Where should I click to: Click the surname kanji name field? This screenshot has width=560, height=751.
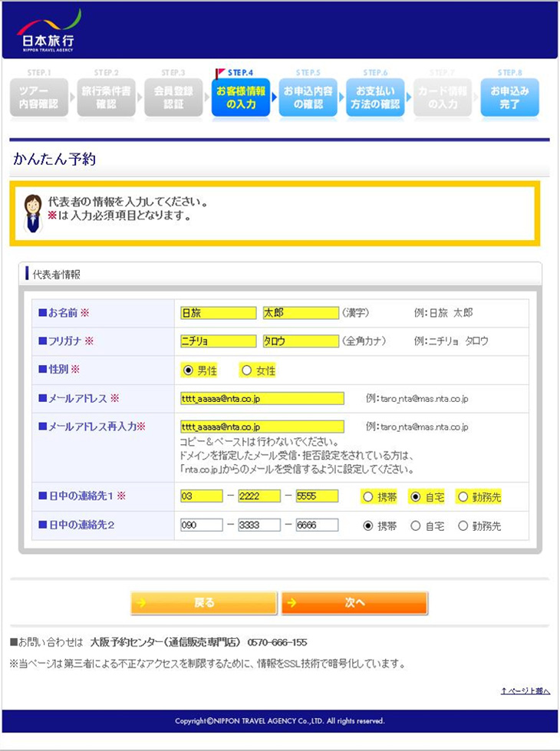pyautogui.click(x=218, y=313)
